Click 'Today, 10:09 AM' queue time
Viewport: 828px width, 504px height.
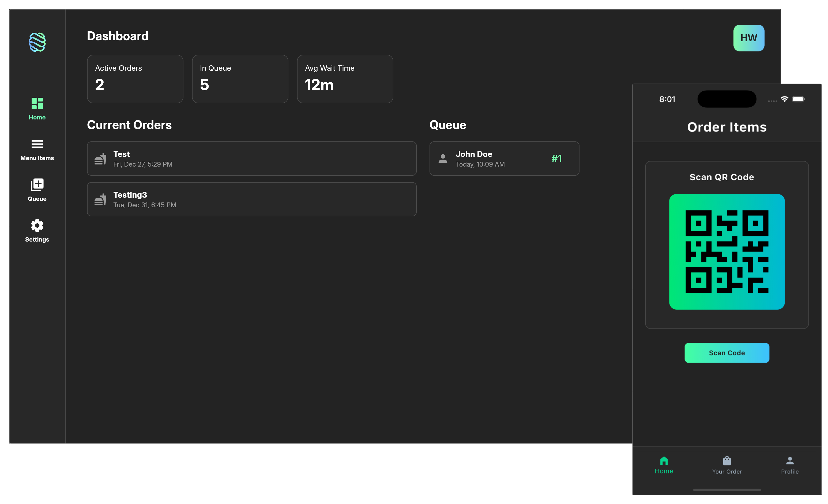coord(480,164)
